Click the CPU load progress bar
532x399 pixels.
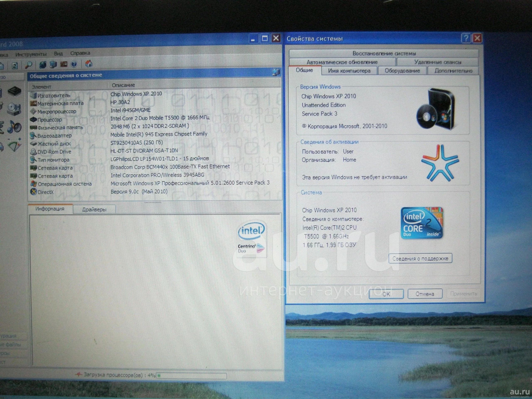191,376
